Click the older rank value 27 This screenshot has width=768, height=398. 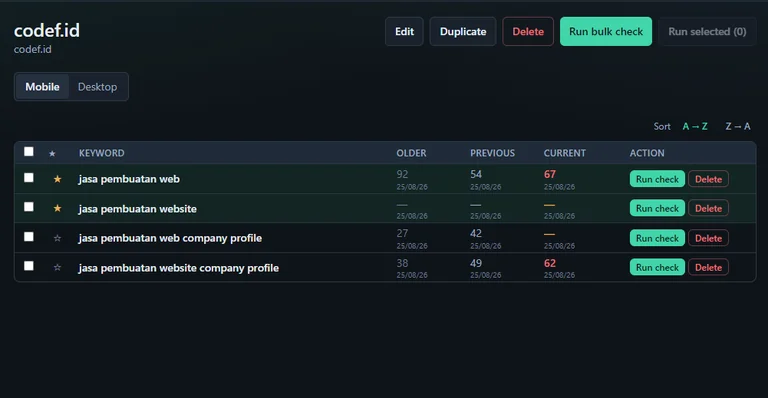[x=402, y=234]
